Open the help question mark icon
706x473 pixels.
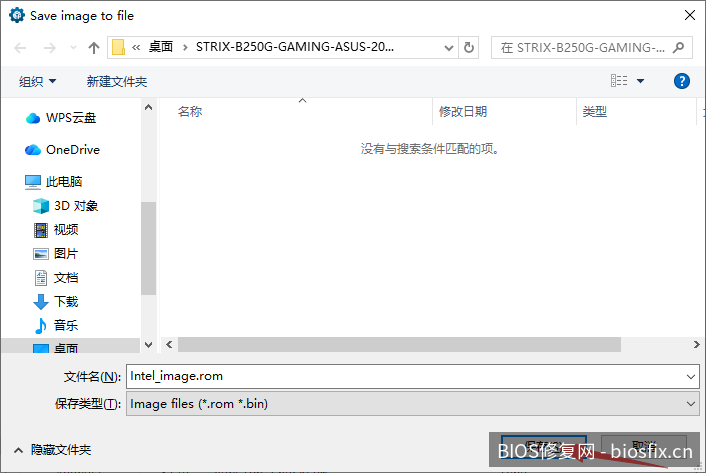682,81
